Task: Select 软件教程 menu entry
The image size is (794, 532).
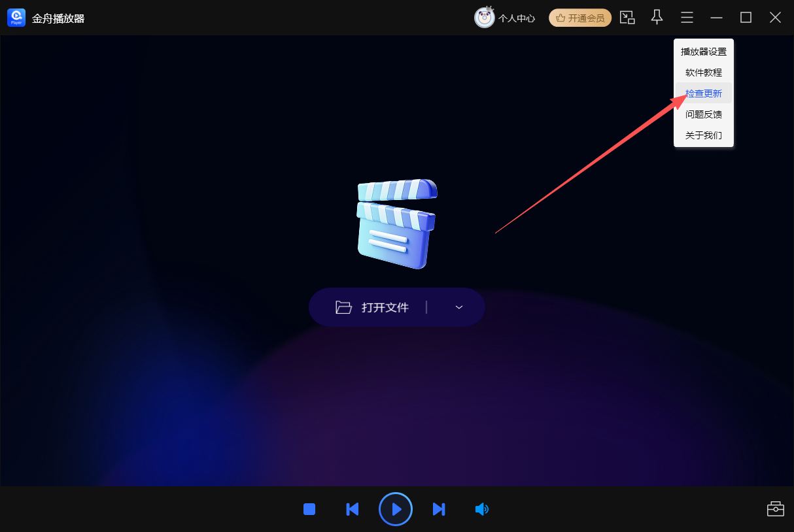Action: pyautogui.click(x=703, y=73)
